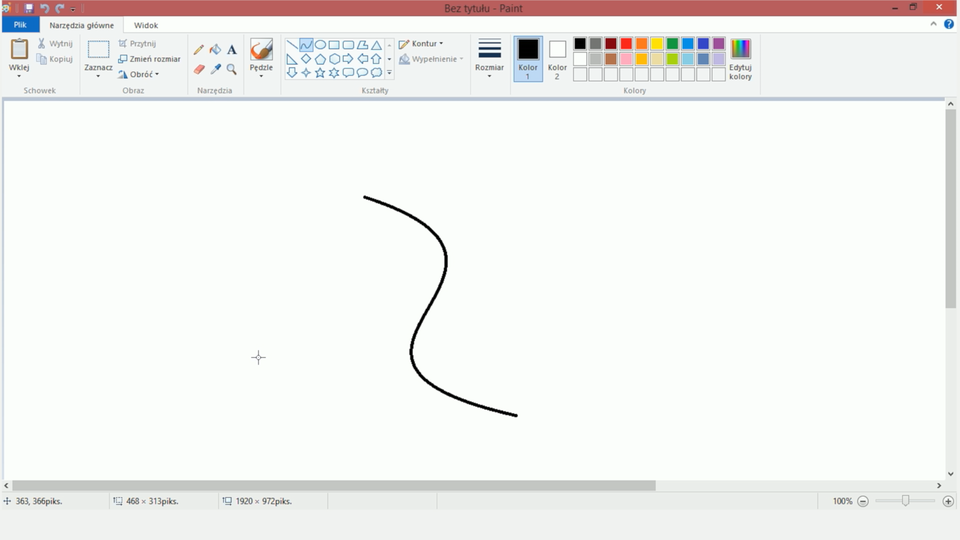Open the Zaznacz selection dropdown
The image size is (960, 540).
coord(98,76)
